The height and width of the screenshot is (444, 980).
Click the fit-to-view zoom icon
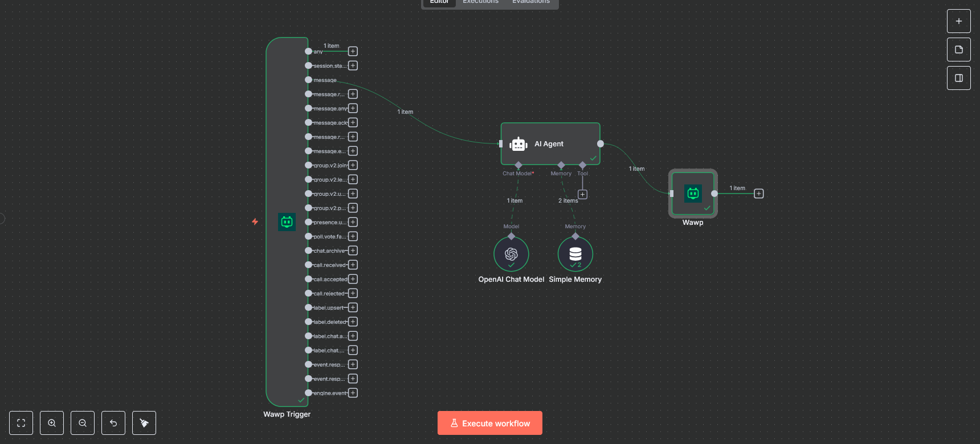point(21,423)
